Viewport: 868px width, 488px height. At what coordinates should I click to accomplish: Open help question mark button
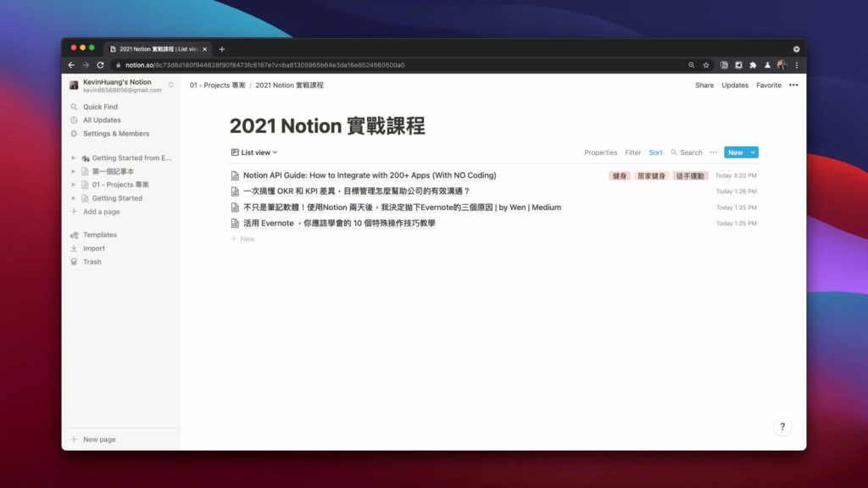(x=782, y=427)
